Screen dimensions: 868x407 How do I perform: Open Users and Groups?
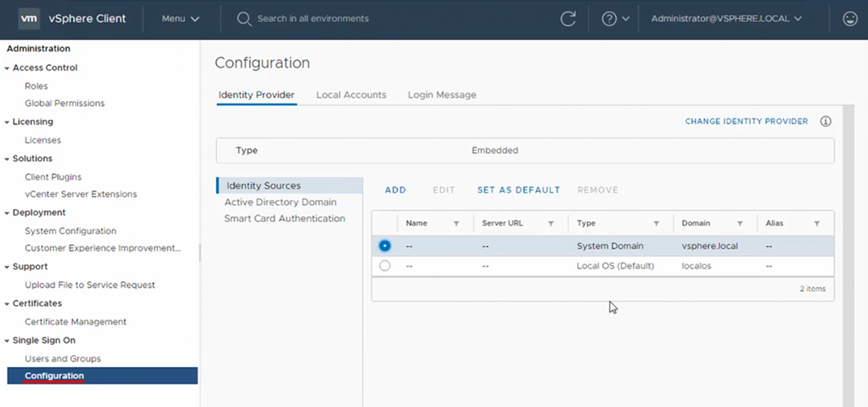(63, 359)
